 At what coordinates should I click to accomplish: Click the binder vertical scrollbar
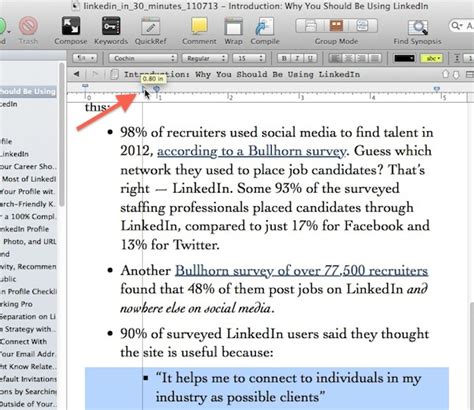62,135
